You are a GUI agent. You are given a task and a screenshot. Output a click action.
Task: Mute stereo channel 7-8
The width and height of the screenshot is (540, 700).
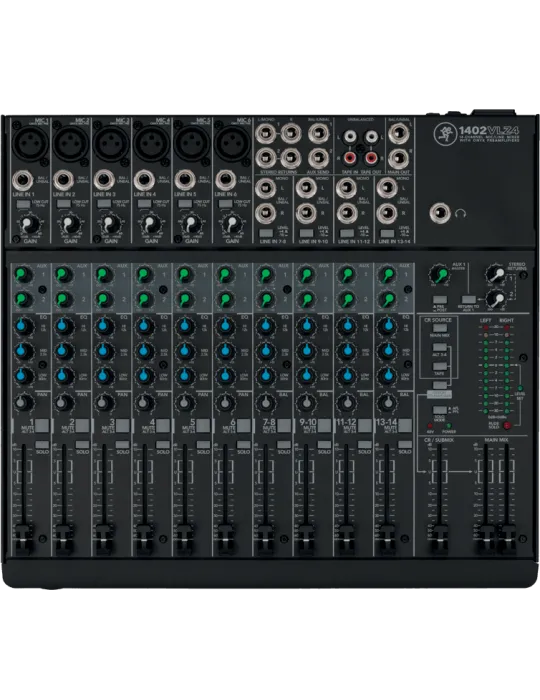[284, 425]
